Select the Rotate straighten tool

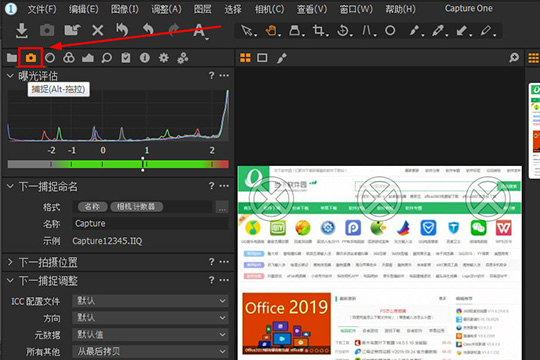[x=343, y=30]
